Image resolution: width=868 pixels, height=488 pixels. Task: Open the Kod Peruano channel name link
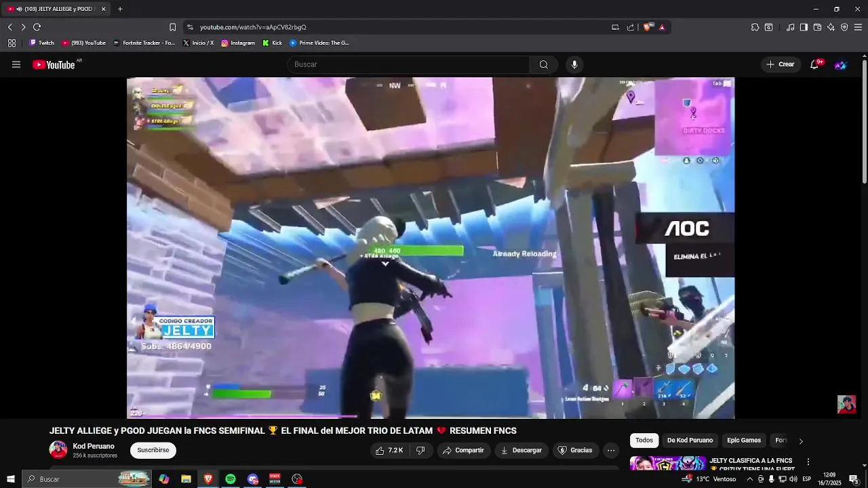point(94,446)
